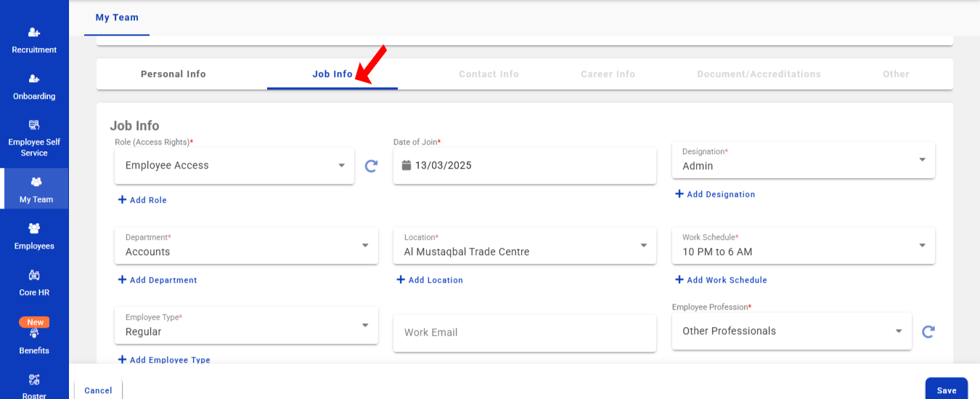Go to Employee Self Service module

tap(34, 138)
